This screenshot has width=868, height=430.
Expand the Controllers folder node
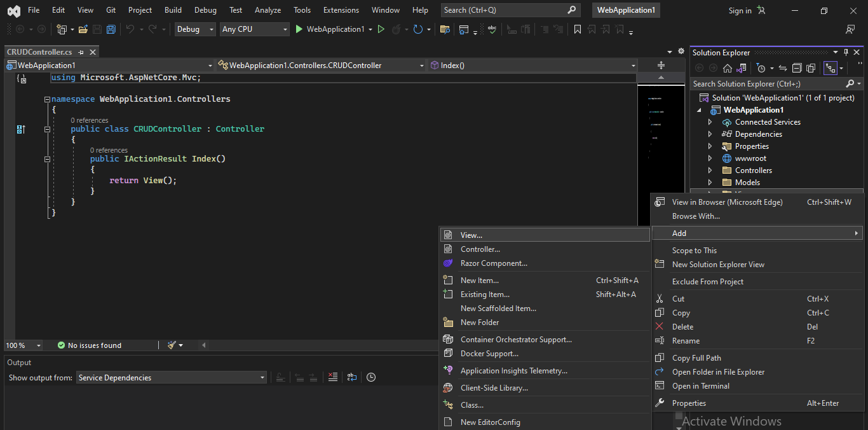[710, 170]
